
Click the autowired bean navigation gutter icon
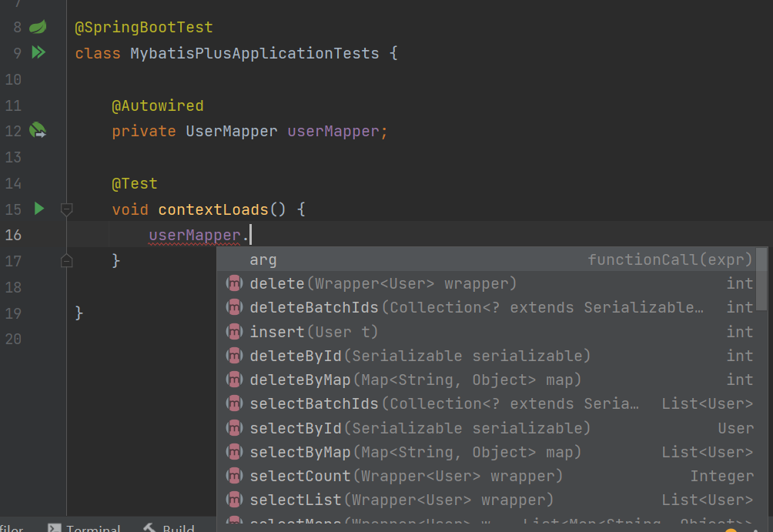pos(38,131)
